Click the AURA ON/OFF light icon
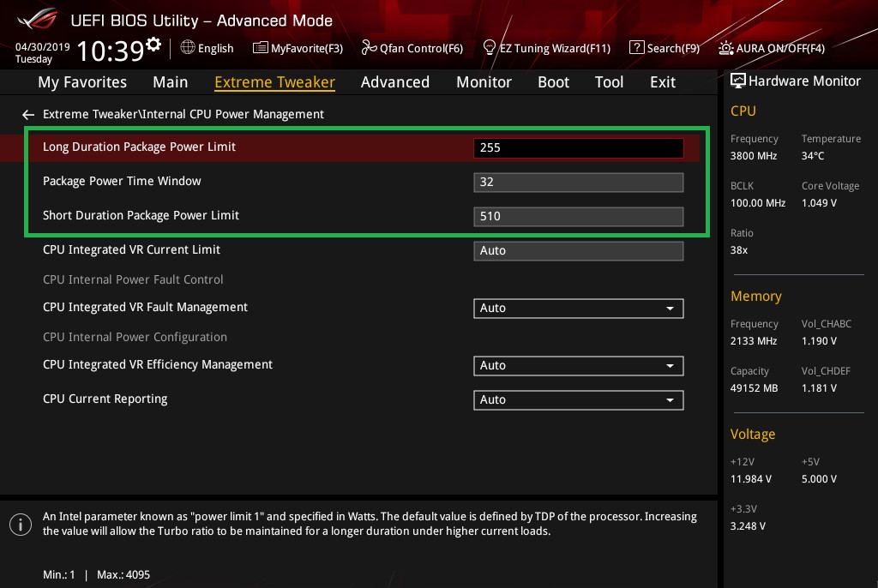Viewport: 878px width, 588px height. 725,48
